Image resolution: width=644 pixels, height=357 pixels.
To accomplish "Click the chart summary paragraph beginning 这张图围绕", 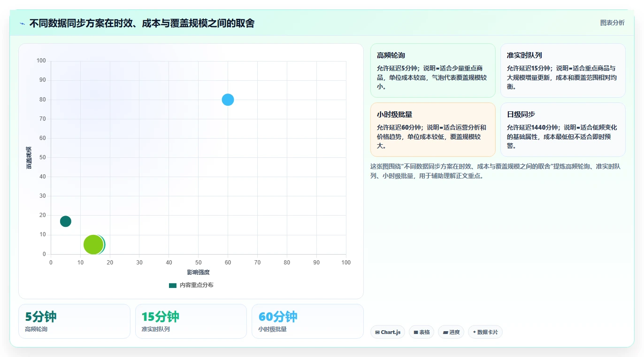I will 496,171.
